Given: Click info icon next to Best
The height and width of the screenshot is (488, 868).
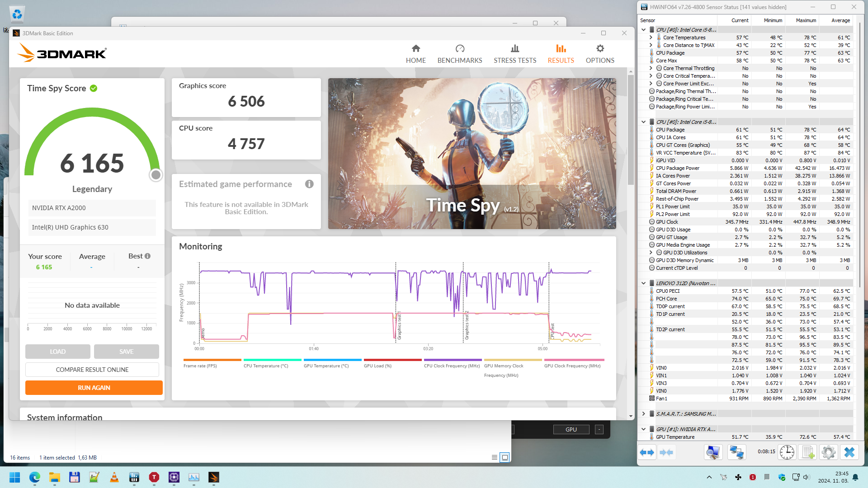Looking at the screenshot, I should 147,256.
